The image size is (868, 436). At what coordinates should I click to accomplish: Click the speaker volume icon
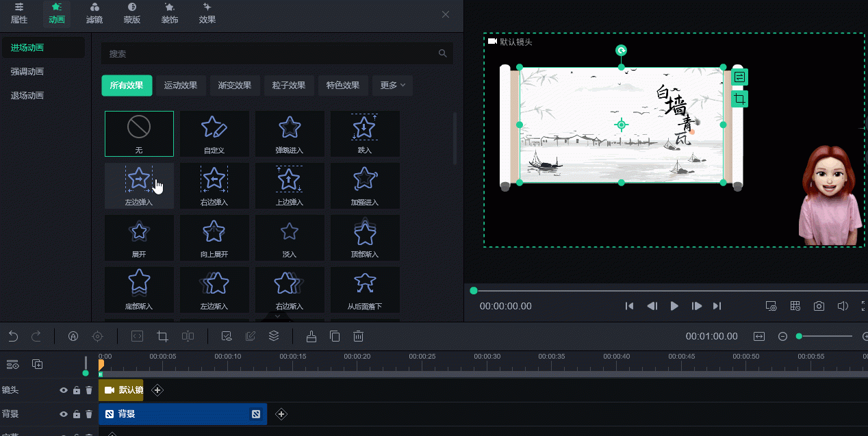coord(843,306)
